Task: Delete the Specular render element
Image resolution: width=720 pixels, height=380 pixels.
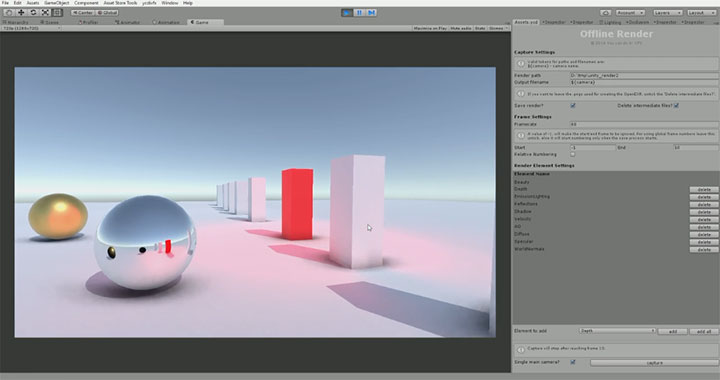Action: tap(704, 242)
